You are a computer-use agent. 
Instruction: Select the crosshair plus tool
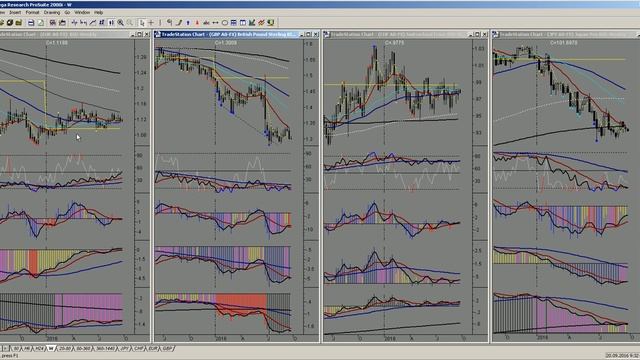[151, 22]
